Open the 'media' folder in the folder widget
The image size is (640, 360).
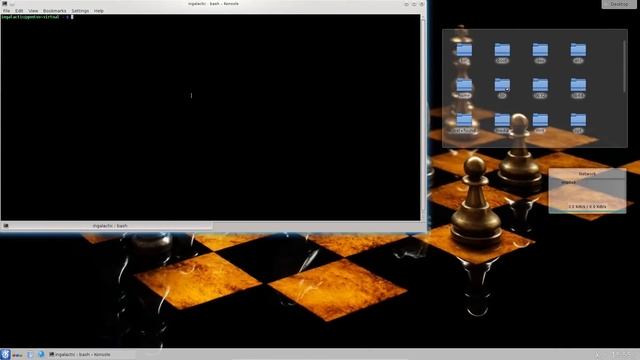click(x=502, y=122)
